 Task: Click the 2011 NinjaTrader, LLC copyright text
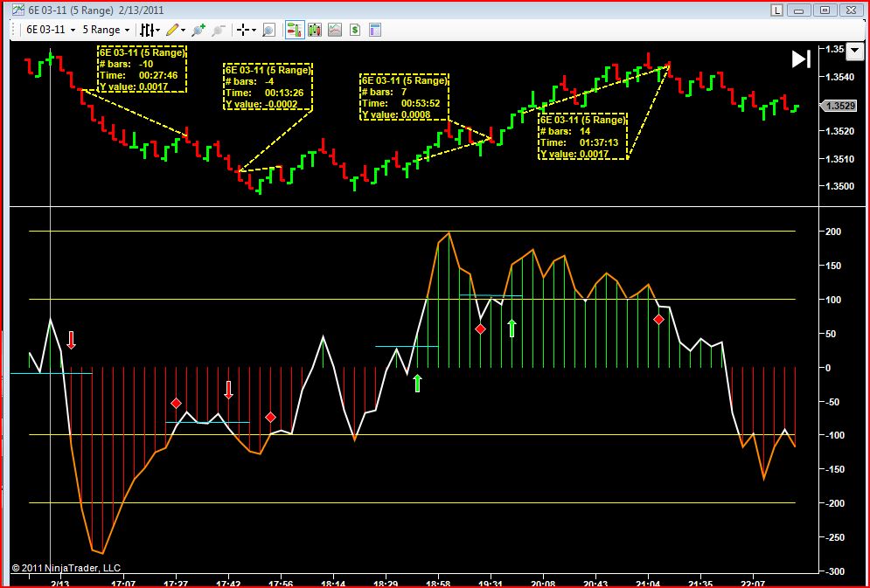(x=66, y=568)
